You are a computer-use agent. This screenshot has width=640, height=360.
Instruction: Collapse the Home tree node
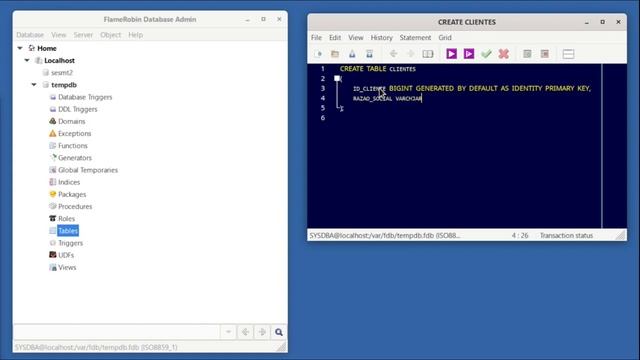tap(20, 48)
